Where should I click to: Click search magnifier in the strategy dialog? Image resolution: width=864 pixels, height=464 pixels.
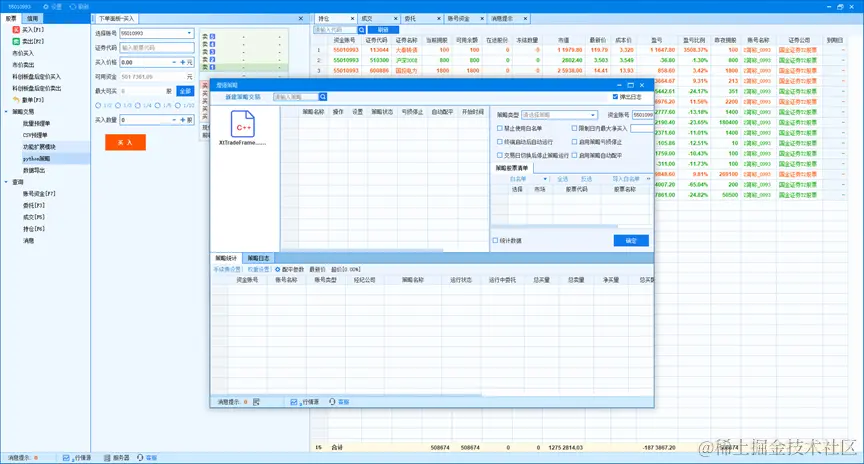point(323,97)
